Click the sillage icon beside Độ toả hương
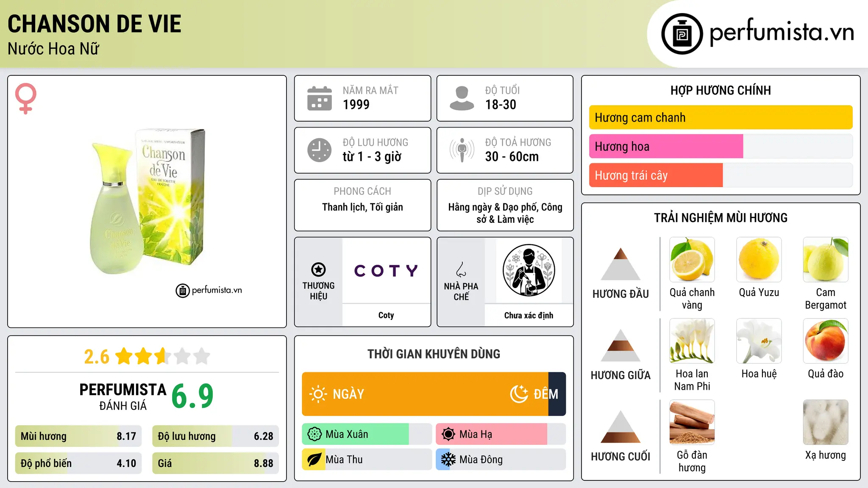 [x=462, y=150]
